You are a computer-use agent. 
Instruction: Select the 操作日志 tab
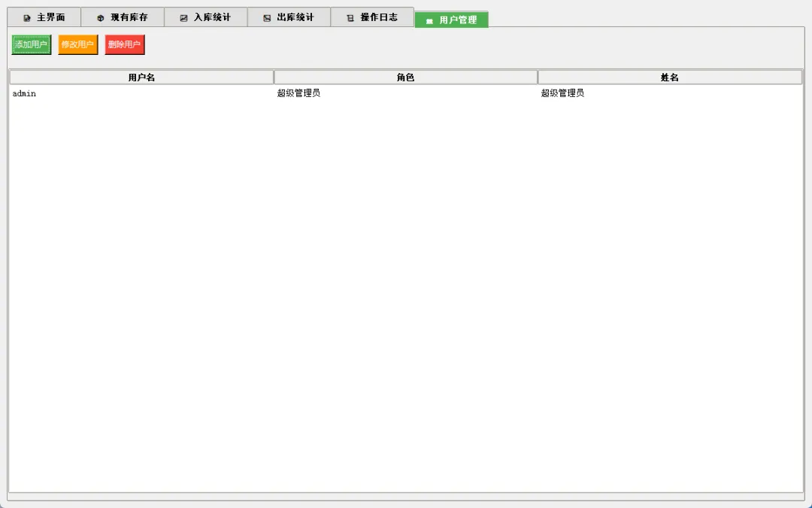372,17
